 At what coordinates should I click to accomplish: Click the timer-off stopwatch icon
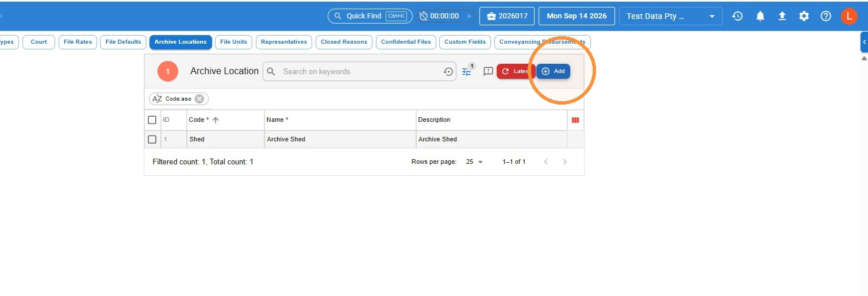pyautogui.click(x=424, y=16)
